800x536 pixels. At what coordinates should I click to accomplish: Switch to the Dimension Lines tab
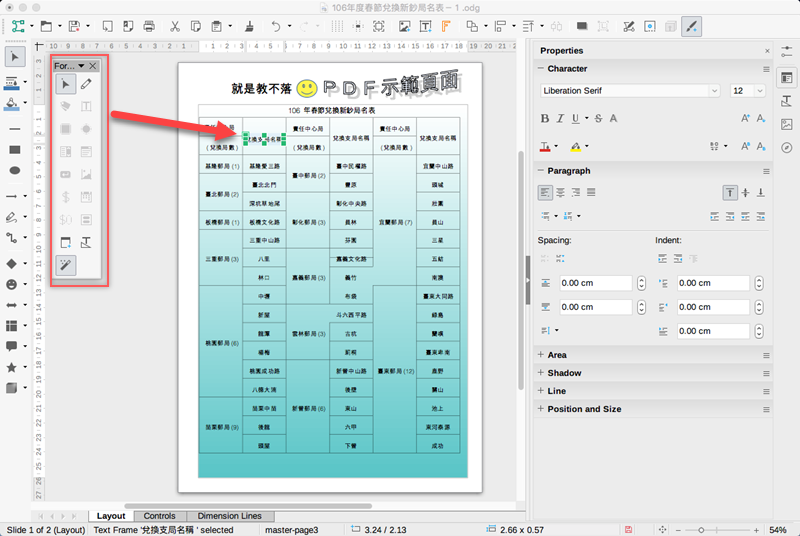(x=229, y=516)
